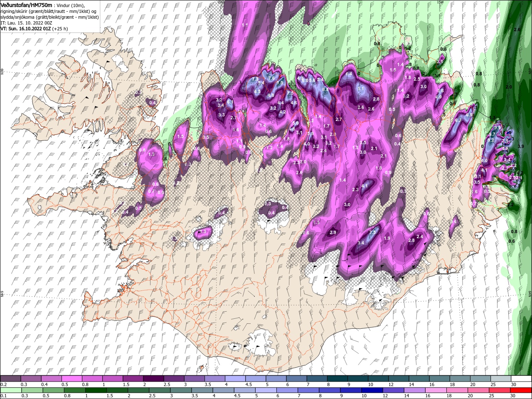The height and width of the screenshot is (399, 532).
Task: Select the snow legend swatch between 1 and 1.5
Action: (113, 379)
